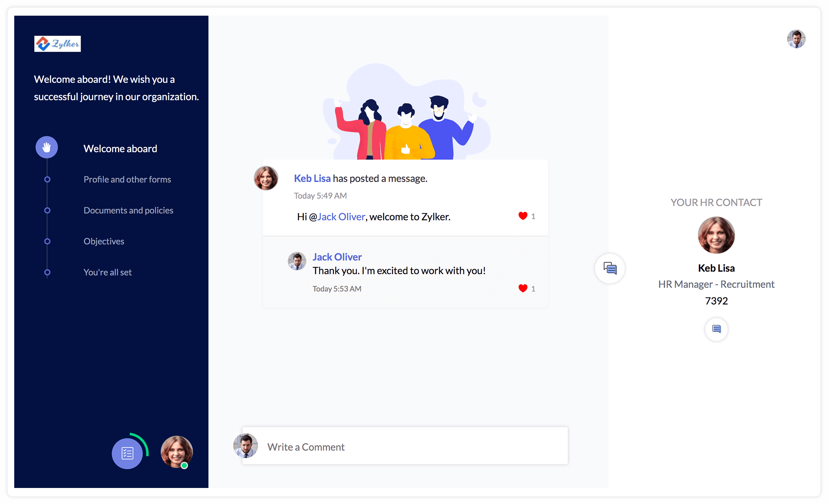
Task: Toggle the heart reaction on Jack Oliver reply
Action: tap(522, 288)
